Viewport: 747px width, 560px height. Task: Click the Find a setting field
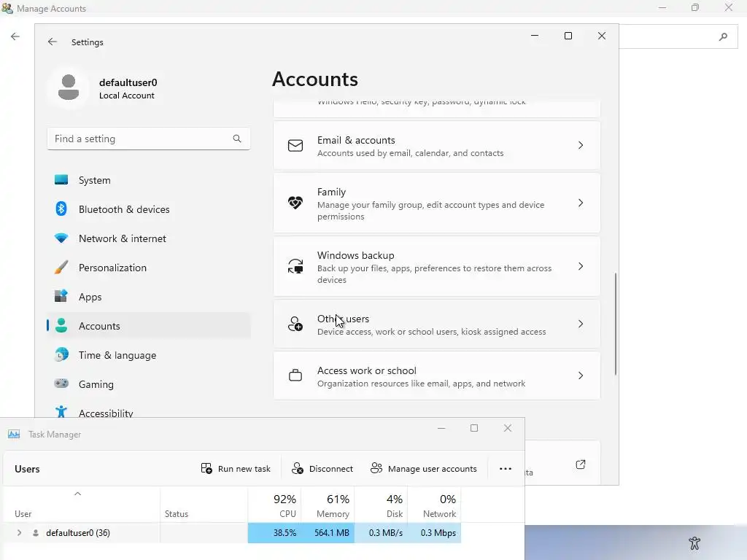[149, 139]
